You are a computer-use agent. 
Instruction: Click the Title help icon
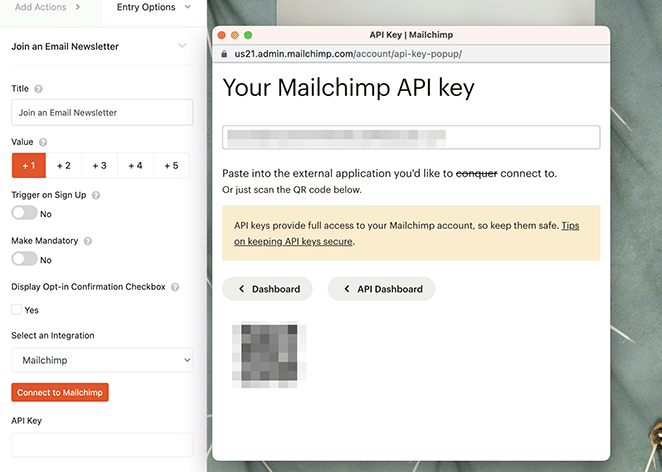[38, 89]
